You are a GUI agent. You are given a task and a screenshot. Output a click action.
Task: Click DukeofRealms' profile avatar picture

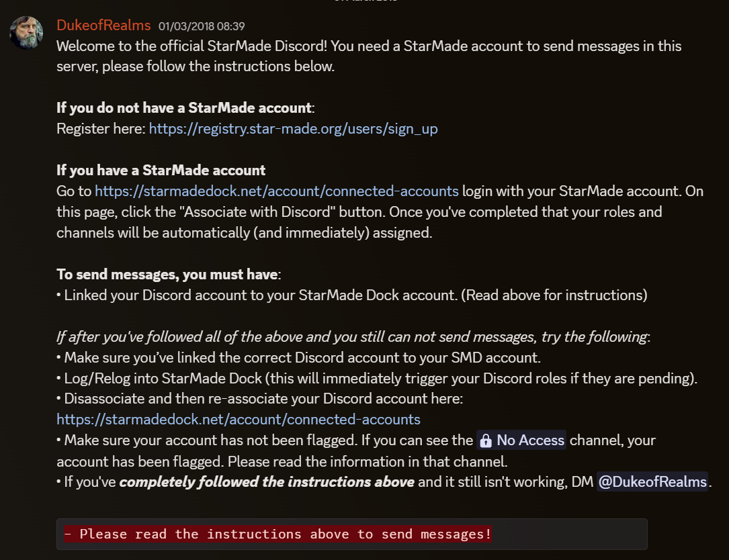[x=27, y=32]
